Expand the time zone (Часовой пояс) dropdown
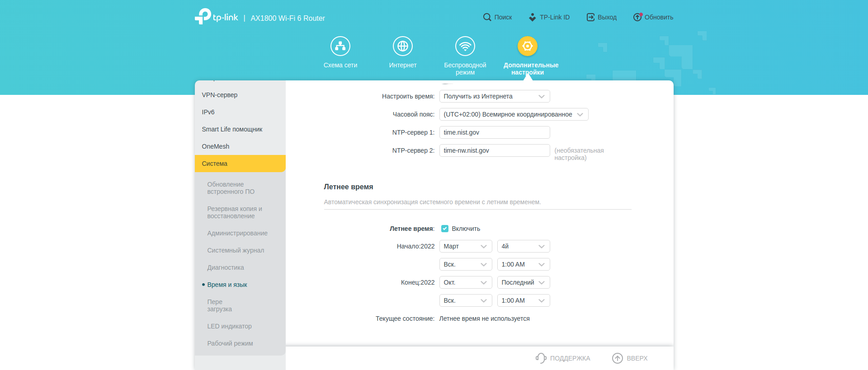Screen dimensions: 868x370 pyautogui.click(x=514, y=114)
